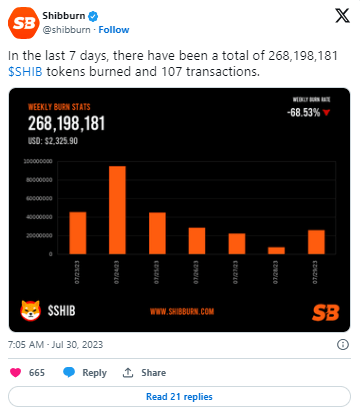Click the Shiba Inu dog logo

tap(31, 310)
